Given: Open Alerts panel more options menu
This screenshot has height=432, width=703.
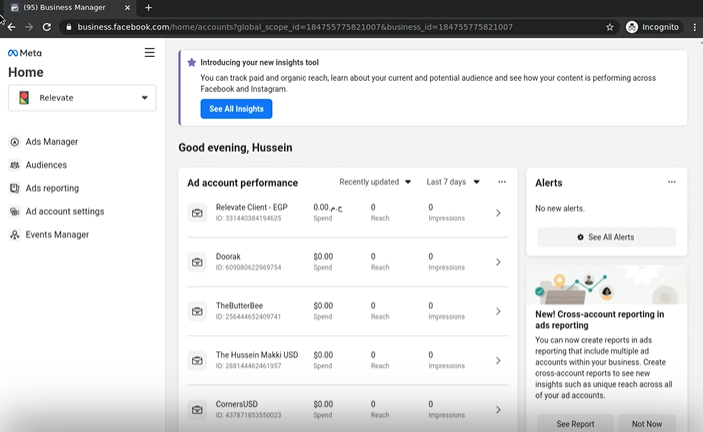Looking at the screenshot, I should point(671,182).
